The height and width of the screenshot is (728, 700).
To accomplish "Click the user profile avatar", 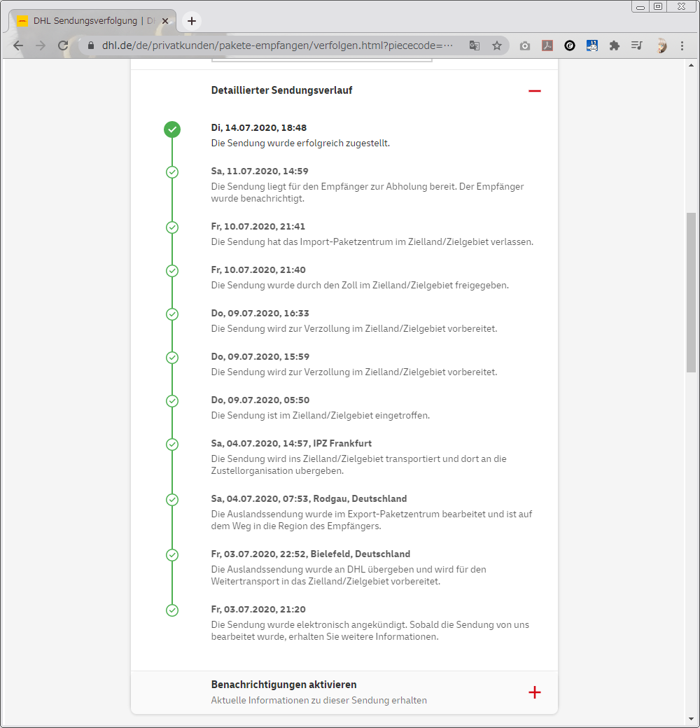I will pyautogui.click(x=661, y=45).
